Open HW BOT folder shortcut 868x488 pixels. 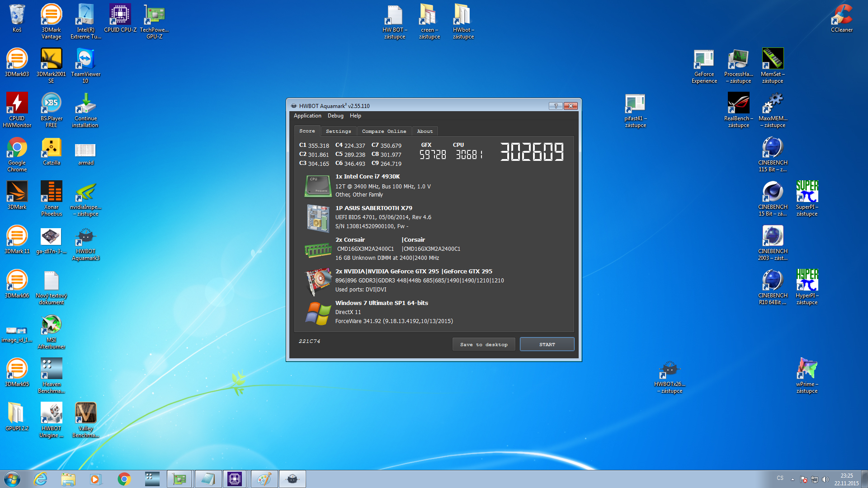[x=395, y=22]
